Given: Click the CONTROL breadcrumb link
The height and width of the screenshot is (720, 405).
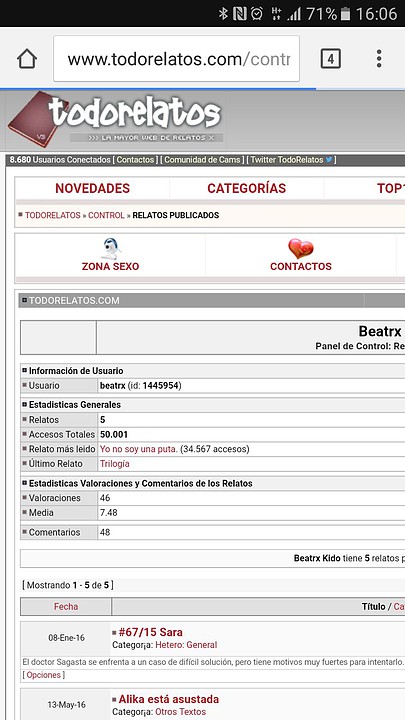Looking at the screenshot, I should [106, 215].
